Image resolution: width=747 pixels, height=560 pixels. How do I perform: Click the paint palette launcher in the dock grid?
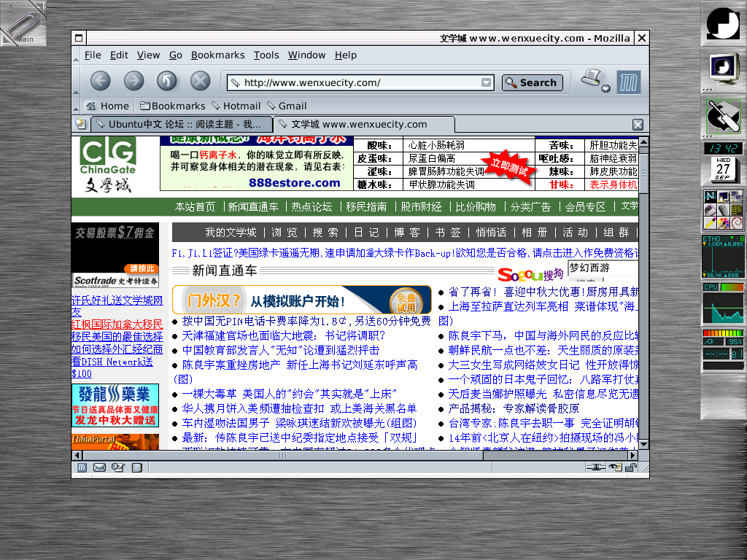723,222
